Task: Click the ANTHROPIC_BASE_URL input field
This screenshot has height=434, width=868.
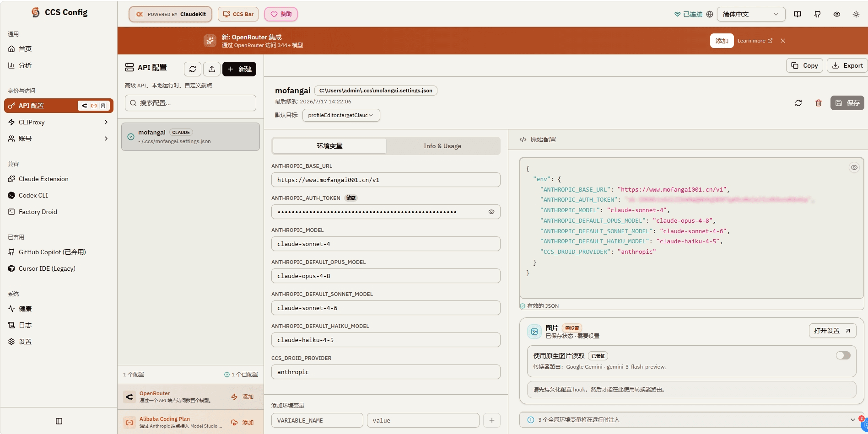Action: (386, 180)
